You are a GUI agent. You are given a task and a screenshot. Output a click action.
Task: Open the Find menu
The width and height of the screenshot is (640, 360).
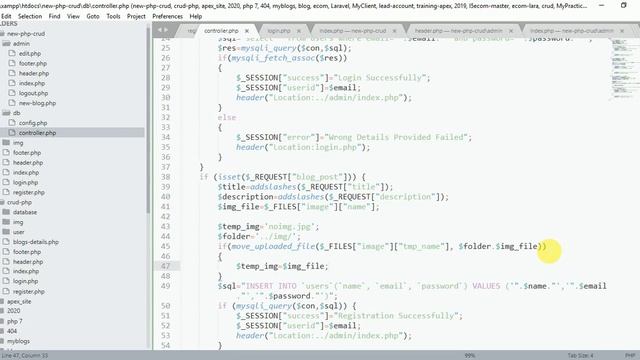(x=54, y=16)
